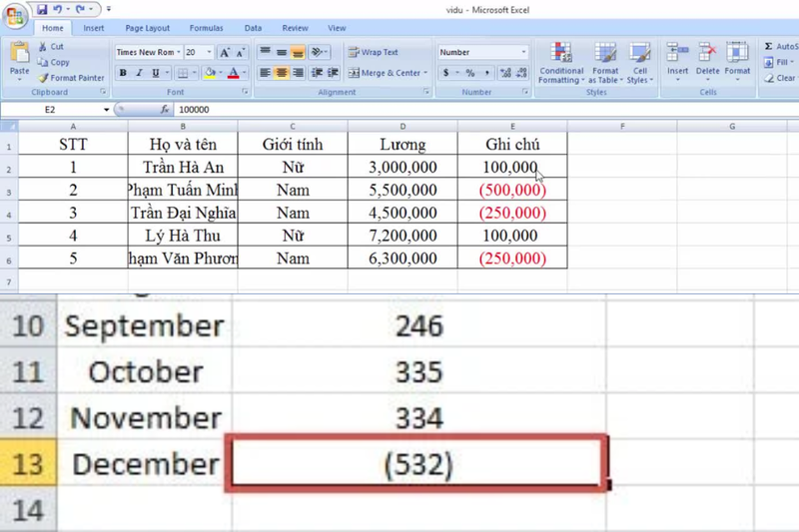
Task: Increase font size with Grow Font
Action: pyautogui.click(x=224, y=53)
